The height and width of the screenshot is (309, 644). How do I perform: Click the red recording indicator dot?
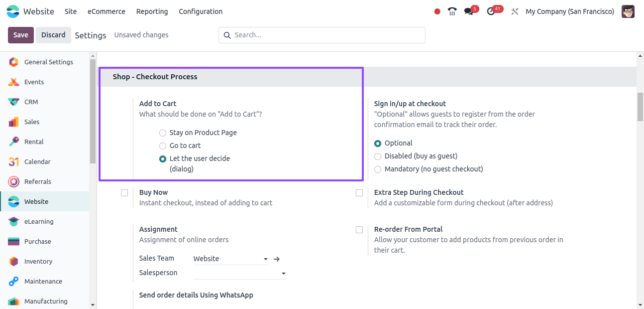tap(437, 11)
